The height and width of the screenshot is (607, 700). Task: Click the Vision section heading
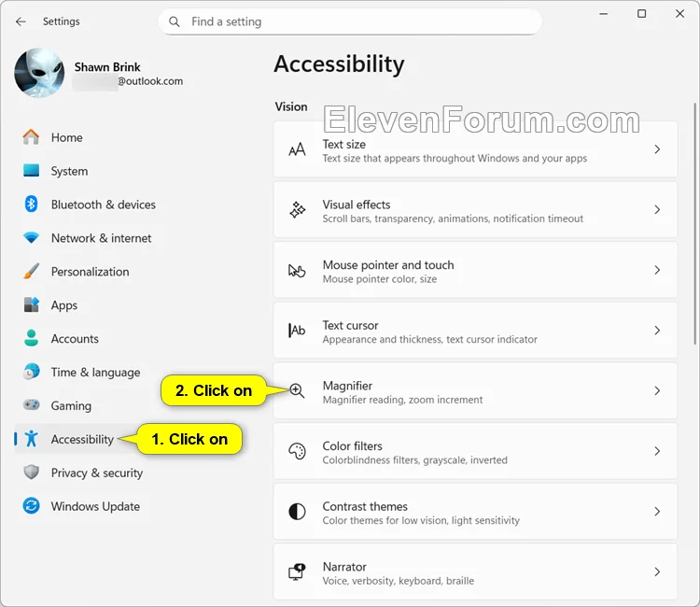[x=291, y=106]
